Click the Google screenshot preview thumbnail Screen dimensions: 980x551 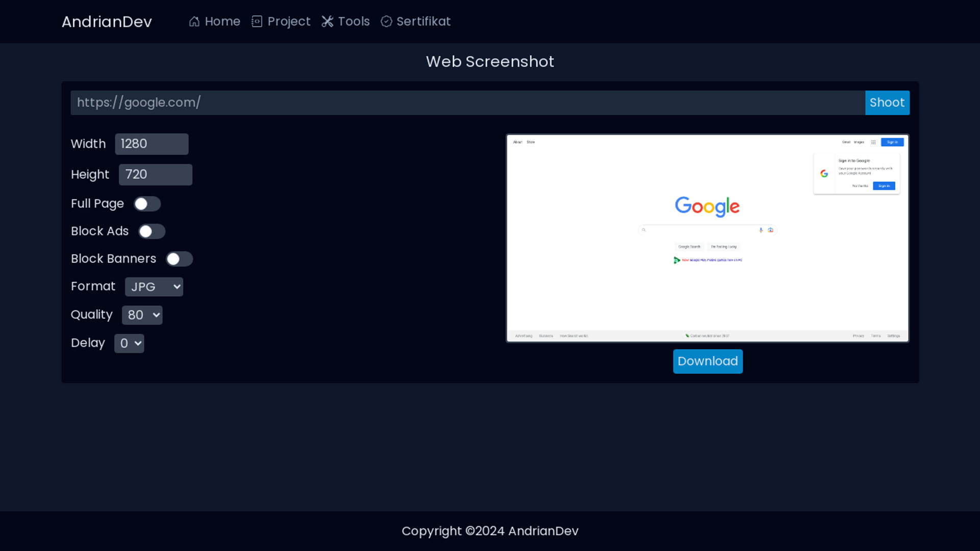(707, 238)
